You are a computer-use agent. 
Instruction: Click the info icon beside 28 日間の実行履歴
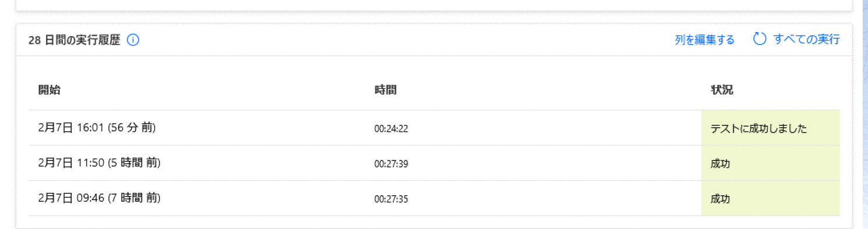(133, 40)
